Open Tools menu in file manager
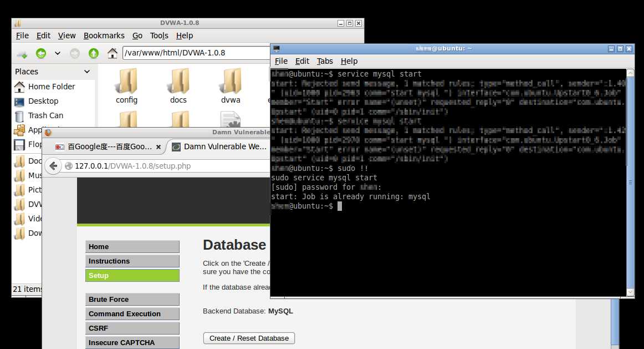The width and height of the screenshot is (644, 349). tap(159, 36)
